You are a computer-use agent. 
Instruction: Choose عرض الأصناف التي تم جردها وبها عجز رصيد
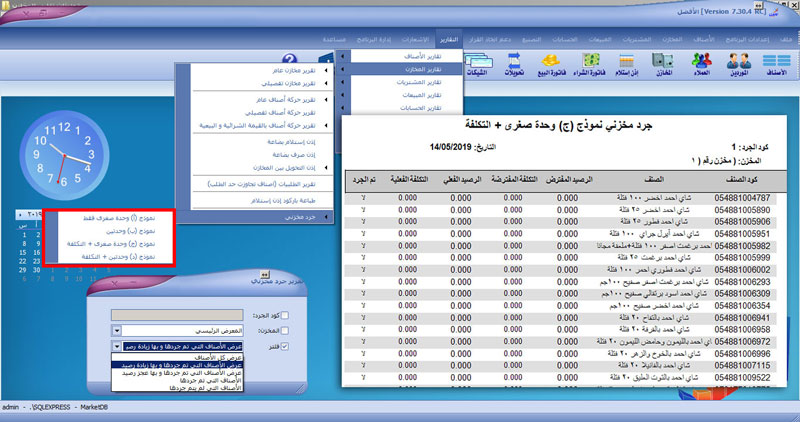tap(177, 373)
